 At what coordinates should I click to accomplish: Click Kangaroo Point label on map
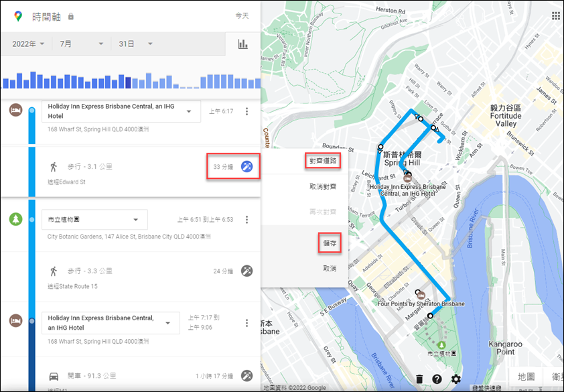click(x=505, y=348)
